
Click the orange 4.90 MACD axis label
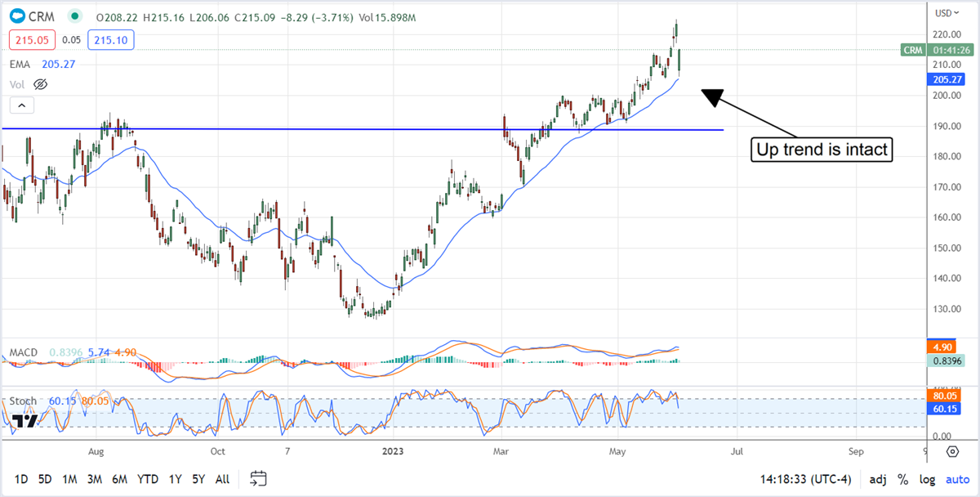(942, 346)
